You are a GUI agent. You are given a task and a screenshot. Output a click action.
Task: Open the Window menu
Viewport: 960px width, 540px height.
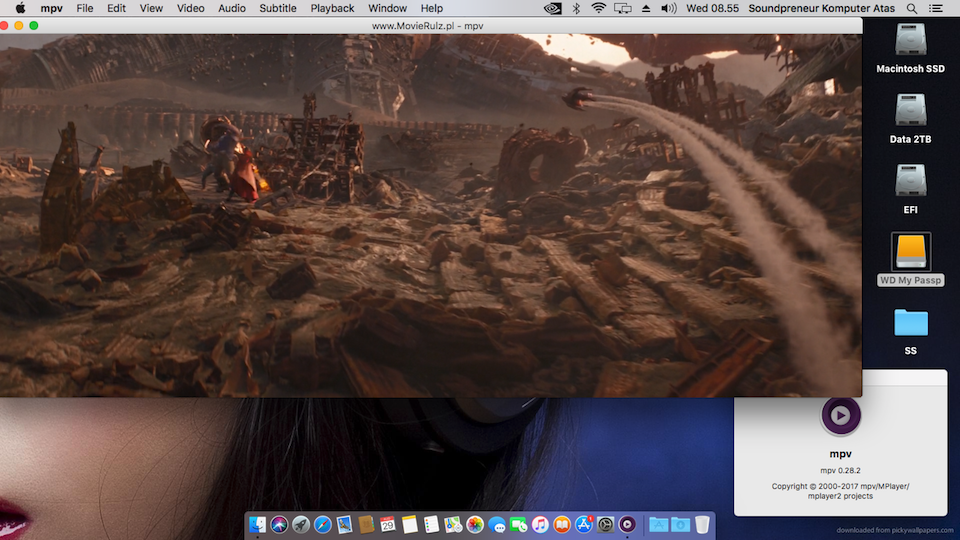[x=388, y=8]
